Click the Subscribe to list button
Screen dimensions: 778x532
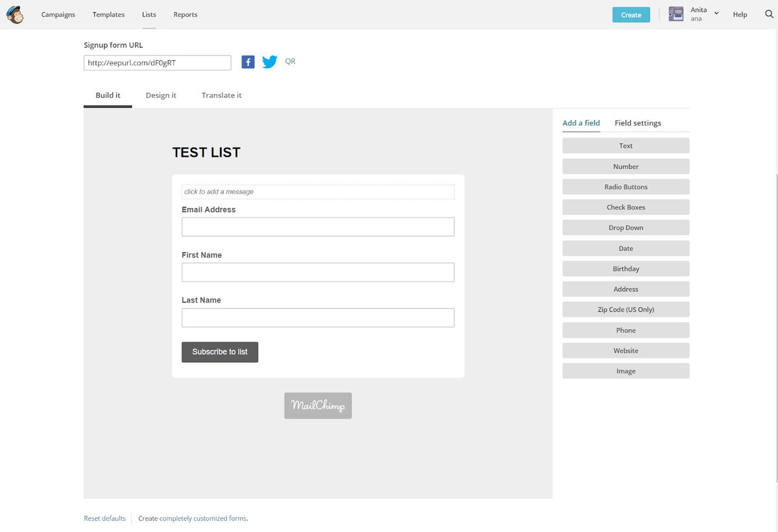click(220, 352)
